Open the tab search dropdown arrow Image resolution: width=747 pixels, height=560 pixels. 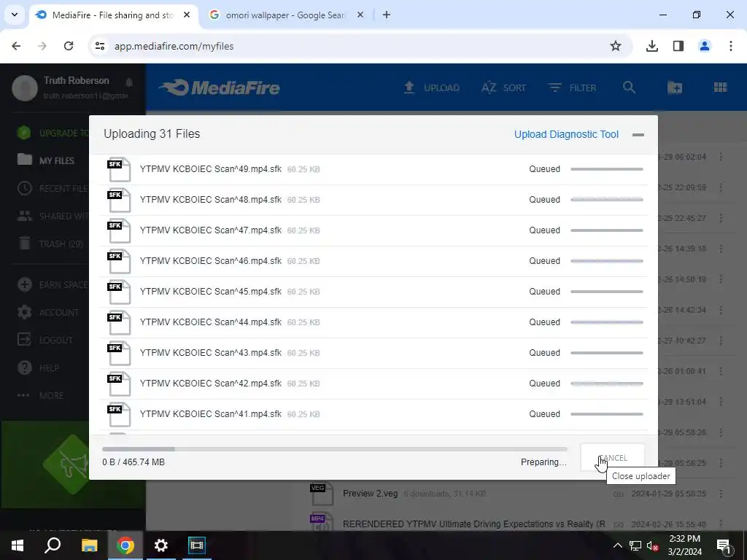point(15,15)
